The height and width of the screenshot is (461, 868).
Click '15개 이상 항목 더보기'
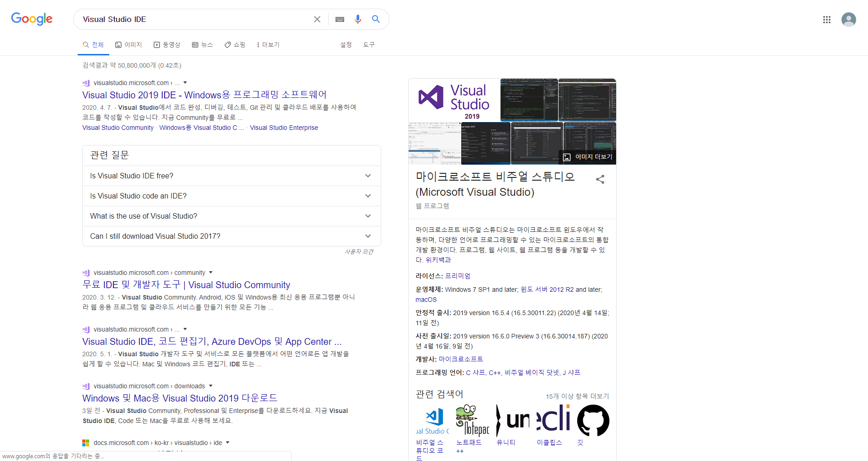click(x=577, y=397)
